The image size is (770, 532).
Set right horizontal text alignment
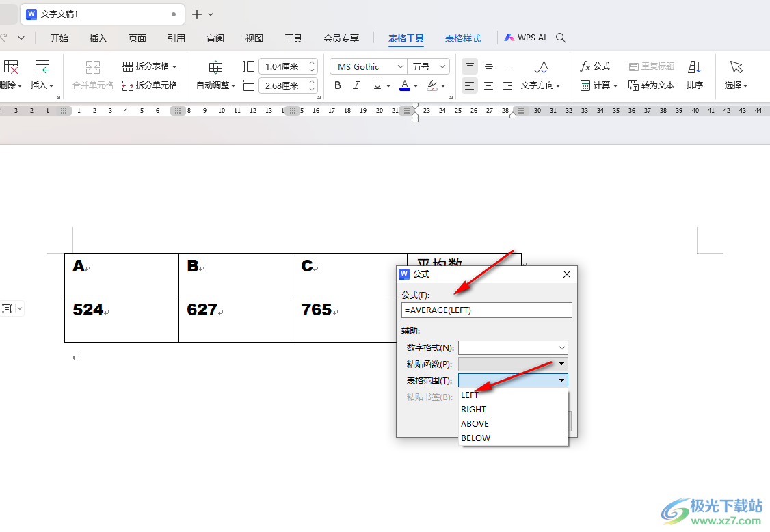click(x=508, y=86)
